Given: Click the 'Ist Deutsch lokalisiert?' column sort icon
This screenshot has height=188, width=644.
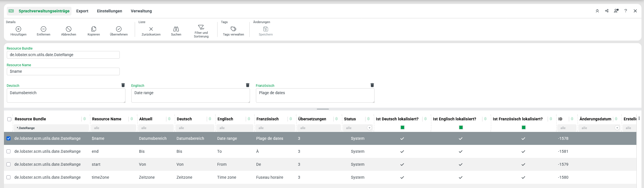Looking at the screenshot, I should (x=425, y=119).
